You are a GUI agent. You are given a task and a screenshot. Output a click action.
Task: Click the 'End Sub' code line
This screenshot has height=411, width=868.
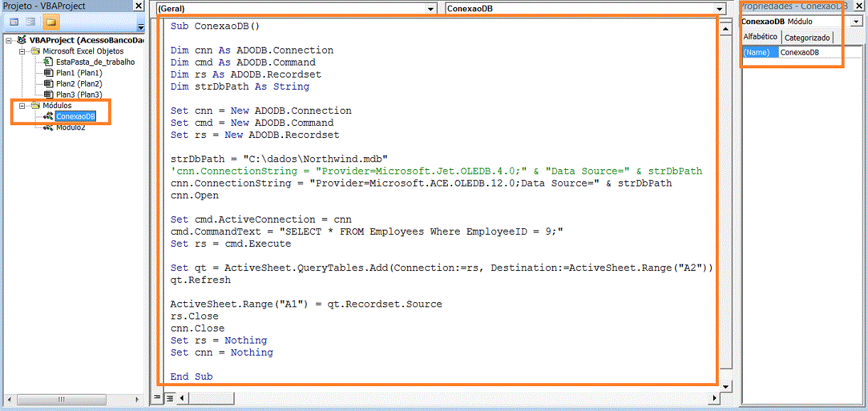[191, 377]
